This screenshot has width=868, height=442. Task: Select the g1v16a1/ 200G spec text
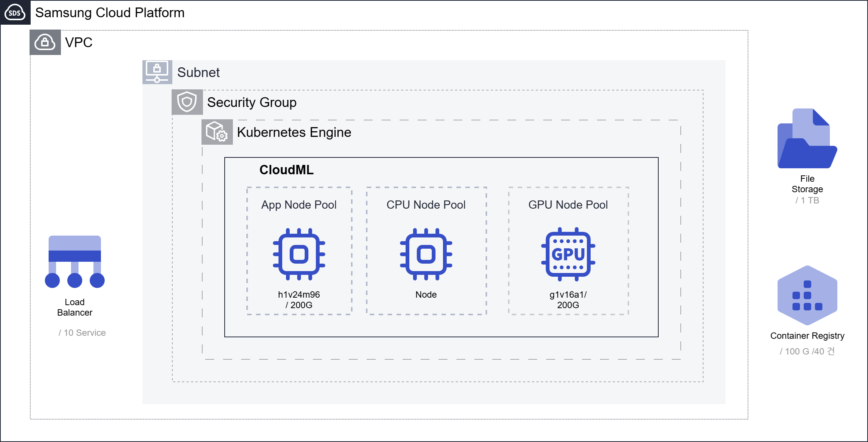tap(568, 300)
